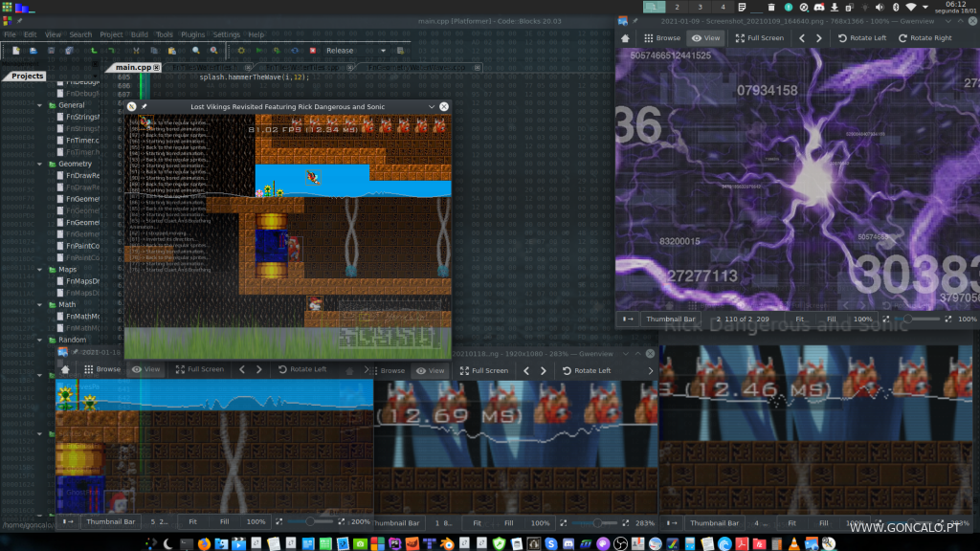980x551 pixels.
Task: Build the project using the gear icon
Action: [241, 51]
